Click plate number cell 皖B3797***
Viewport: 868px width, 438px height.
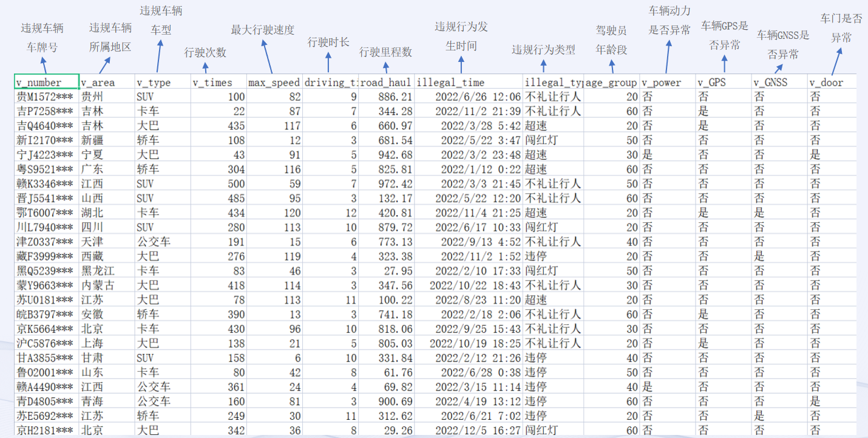click(x=47, y=315)
